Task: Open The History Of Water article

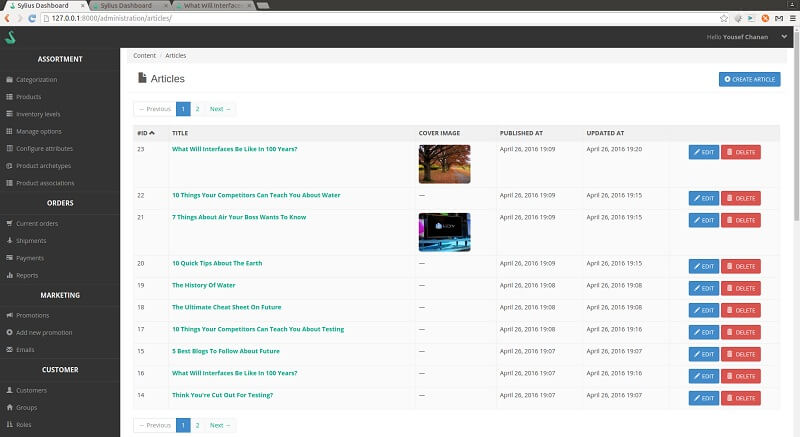Action: click(204, 286)
